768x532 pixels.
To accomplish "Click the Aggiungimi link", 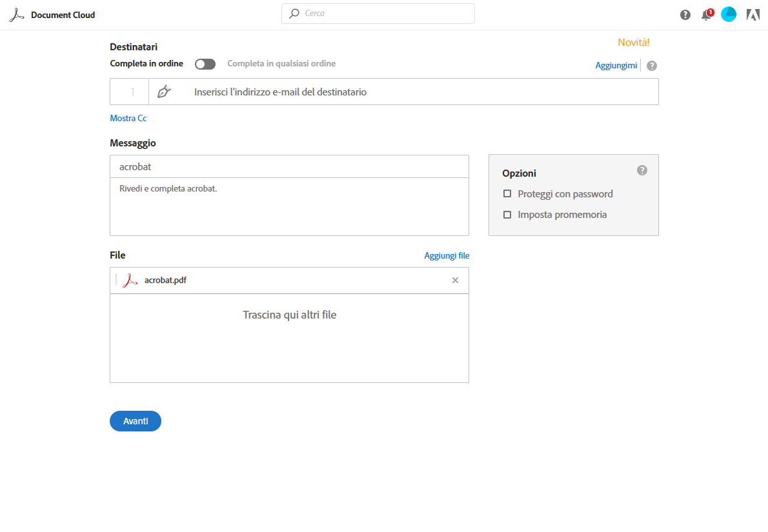I will [x=616, y=65].
